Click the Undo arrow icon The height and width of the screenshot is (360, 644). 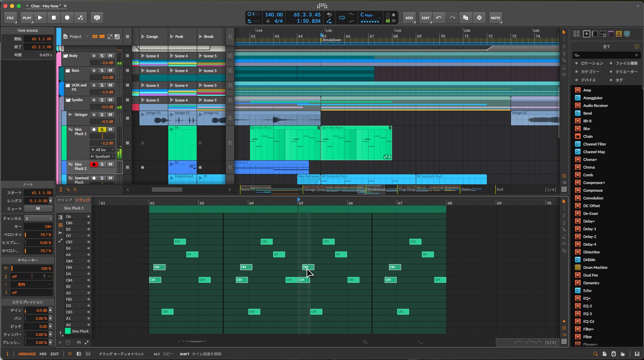tap(439, 18)
